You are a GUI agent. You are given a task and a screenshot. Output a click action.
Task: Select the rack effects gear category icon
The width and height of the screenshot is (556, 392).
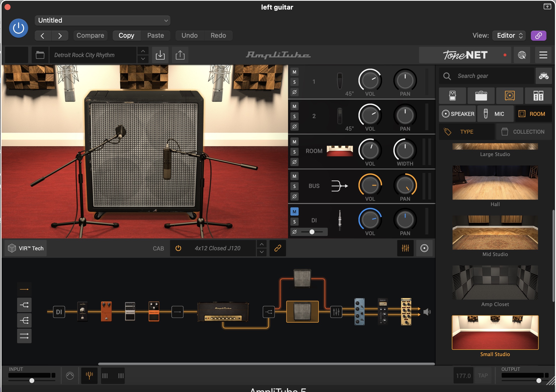pyautogui.click(x=538, y=96)
